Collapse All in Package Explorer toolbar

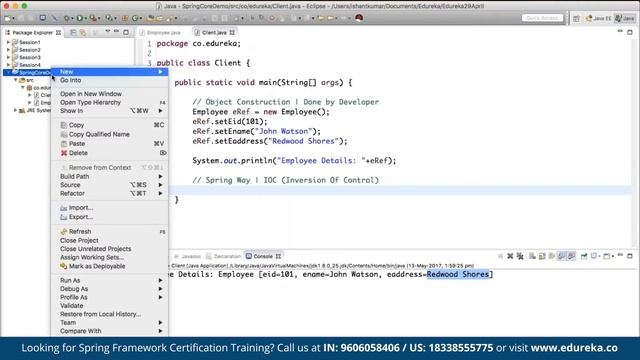click(73, 32)
